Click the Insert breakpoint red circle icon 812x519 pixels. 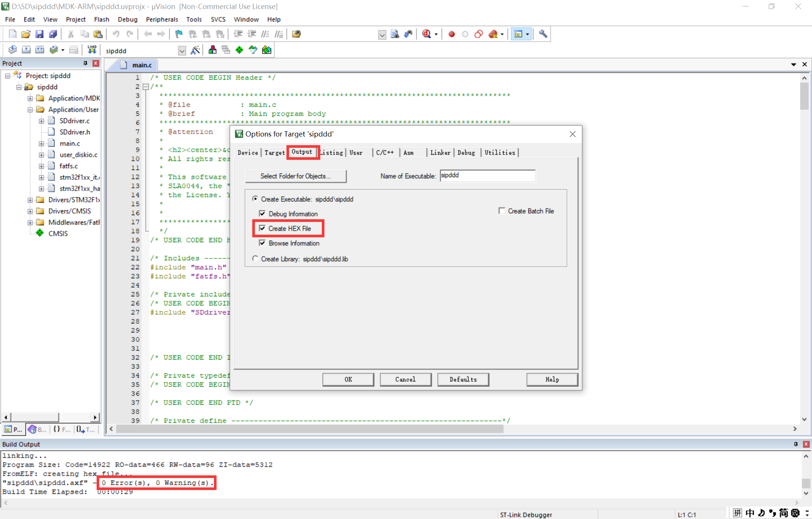pyautogui.click(x=452, y=34)
